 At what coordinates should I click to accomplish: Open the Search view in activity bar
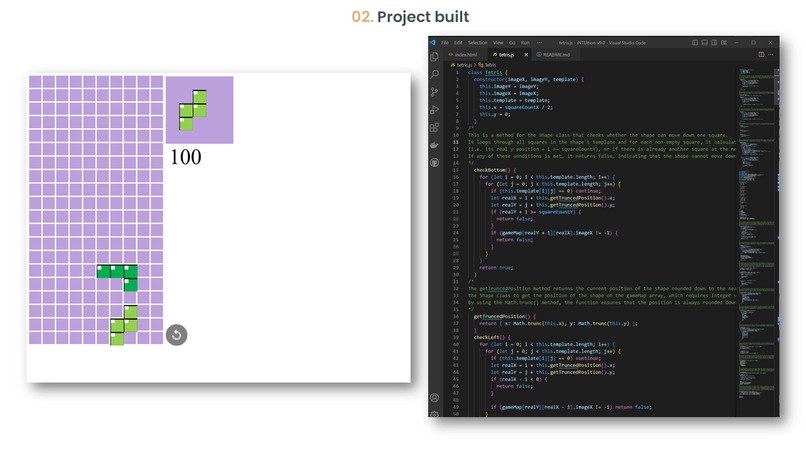pyautogui.click(x=434, y=74)
